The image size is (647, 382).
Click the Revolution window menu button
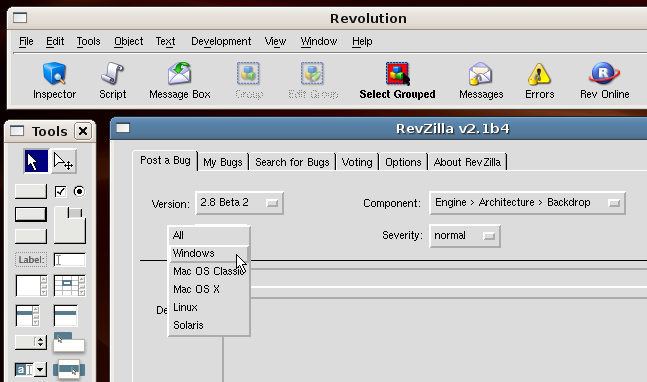coord(20,18)
